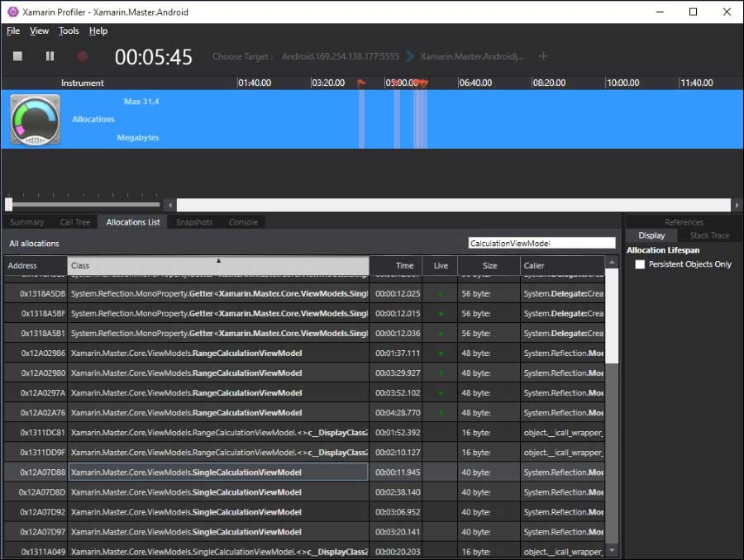This screenshot has height=560, width=744.
Task: Select SingleCalculationViewModel row at 00:03:06.952
Action: coord(304,512)
